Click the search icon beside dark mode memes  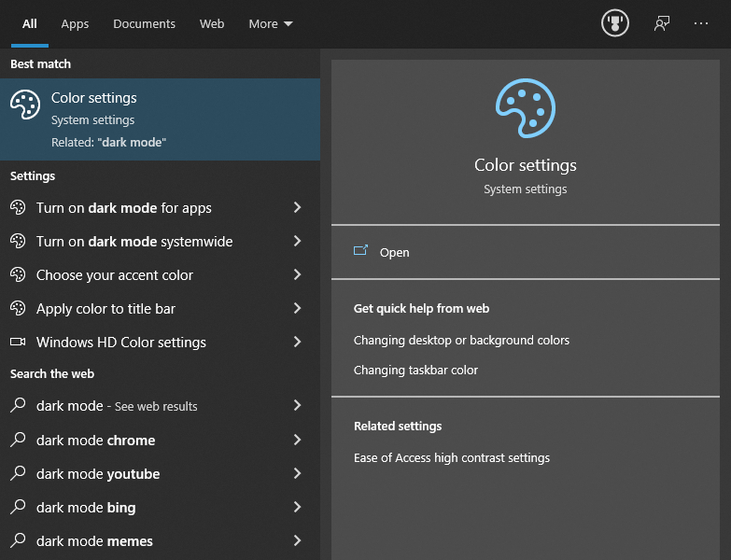pyautogui.click(x=18, y=540)
